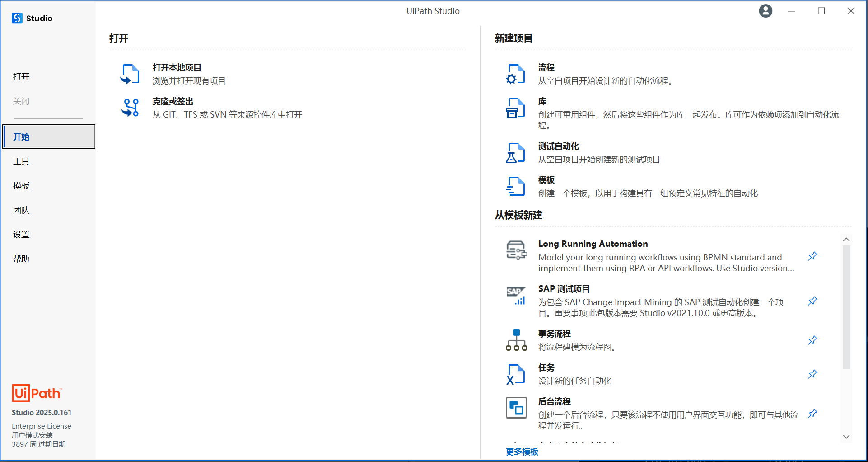Open the user account profile icon

coord(765,11)
